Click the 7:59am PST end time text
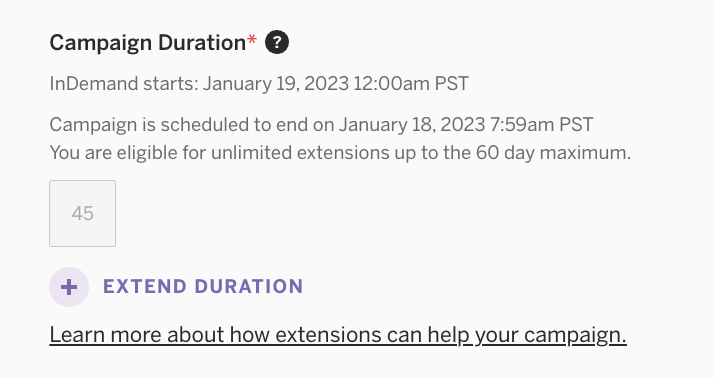Viewport: 714px width, 378px height. coord(541,125)
